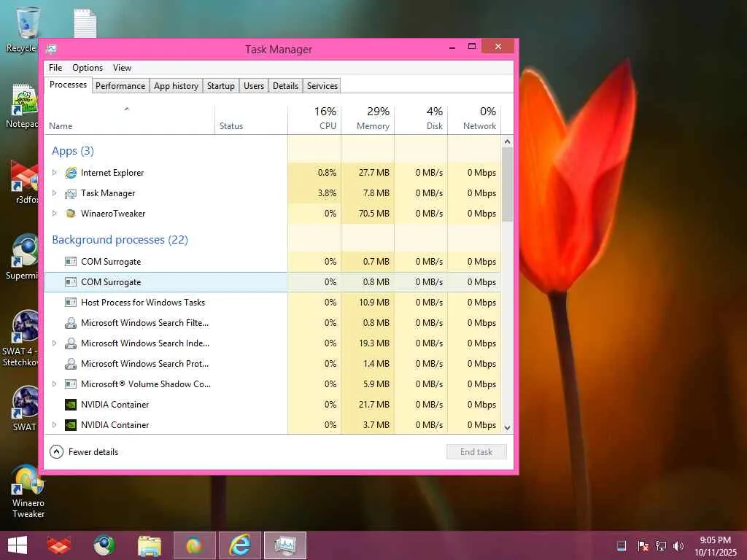The image size is (747, 560).
Task: Click the Winaero Tweaker desktop shortcut
Action: 28,491
